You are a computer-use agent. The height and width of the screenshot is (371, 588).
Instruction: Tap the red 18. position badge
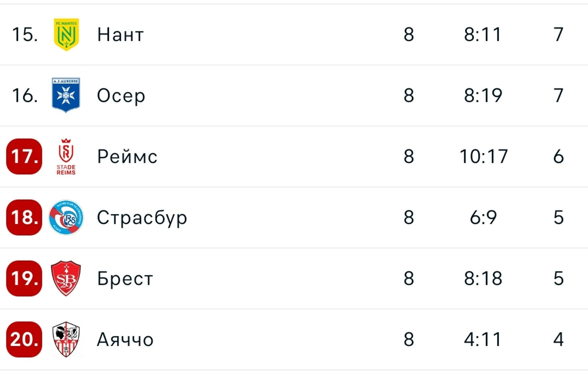(x=24, y=218)
